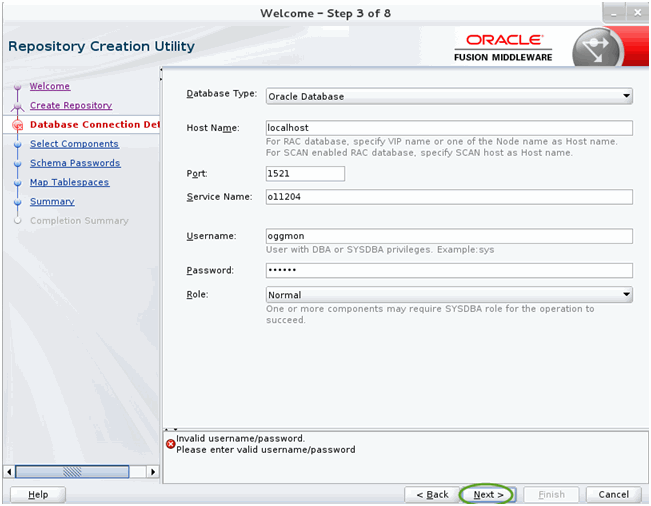Click the current-step red bullet icon
Viewport: 651px width, 506px height.
pos(17,125)
